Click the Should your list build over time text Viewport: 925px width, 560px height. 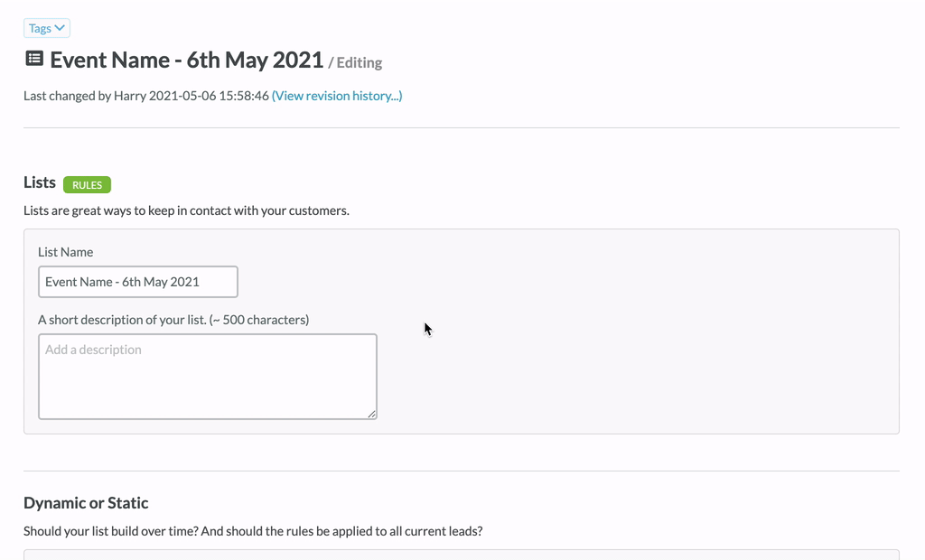253,531
